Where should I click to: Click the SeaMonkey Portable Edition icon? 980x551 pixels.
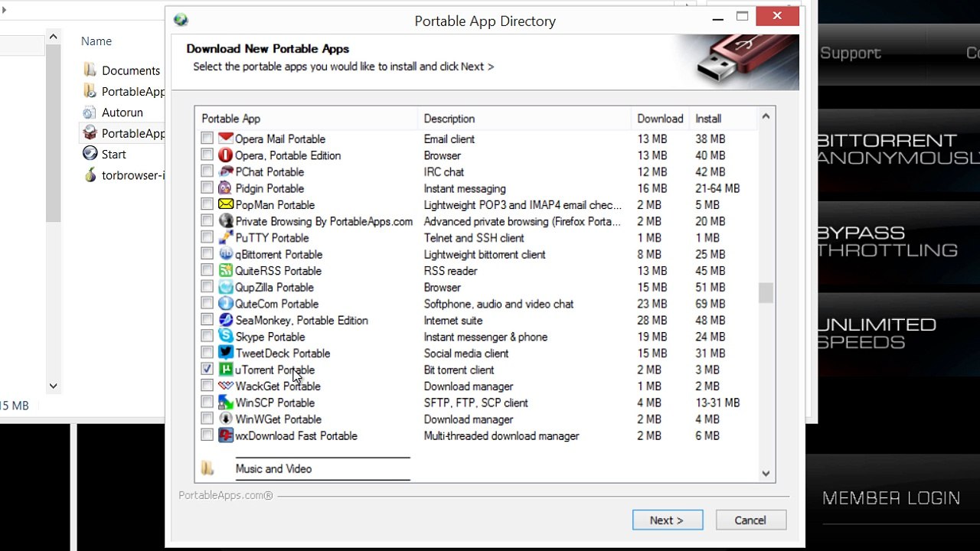225,320
